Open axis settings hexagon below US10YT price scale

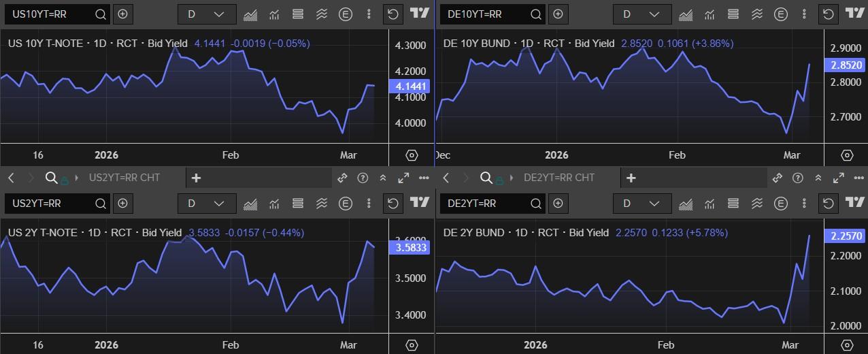point(412,155)
